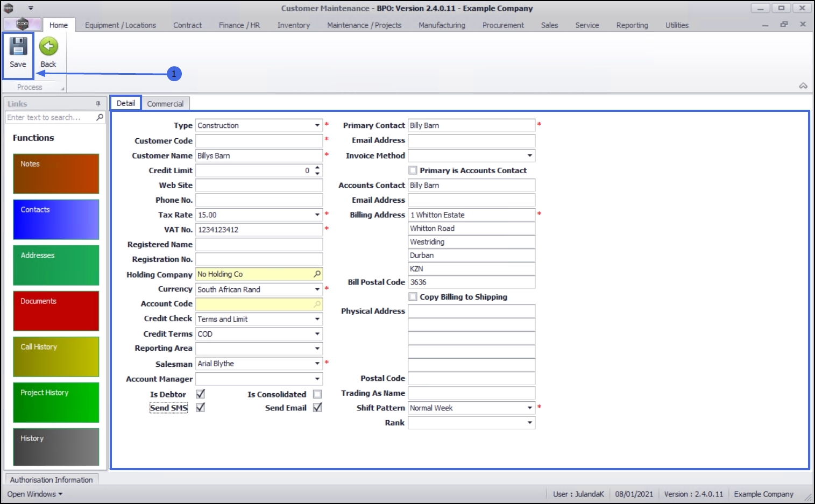Open the Maintenance / Projects ribbon tab

coord(364,25)
